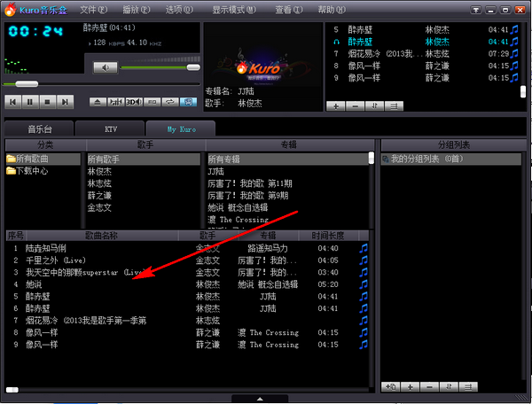Image resolution: width=532 pixels, height=404 pixels.
Task: Click the playlist sort arrows button
Action: (374, 106)
